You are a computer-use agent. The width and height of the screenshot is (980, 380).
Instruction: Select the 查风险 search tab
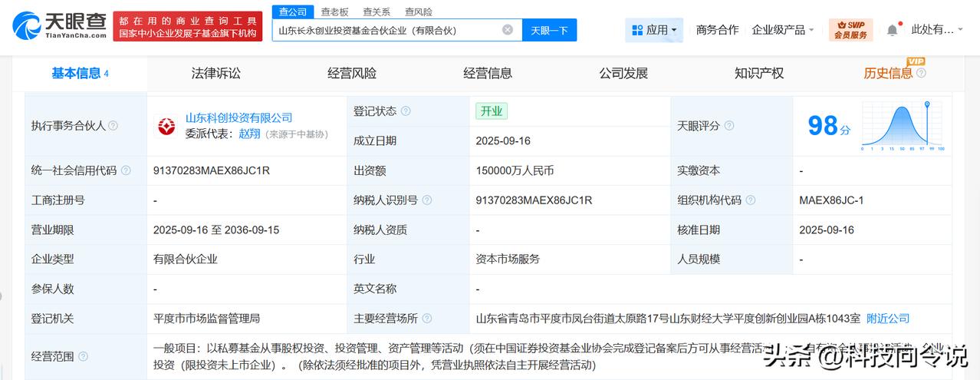point(419,12)
